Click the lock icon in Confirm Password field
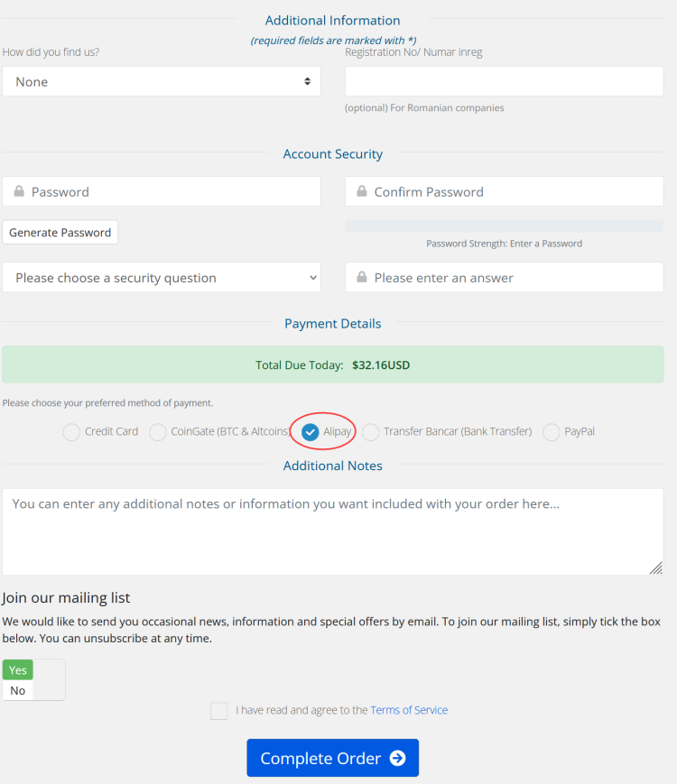The height and width of the screenshot is (784, 677). (x=362, y=191)
